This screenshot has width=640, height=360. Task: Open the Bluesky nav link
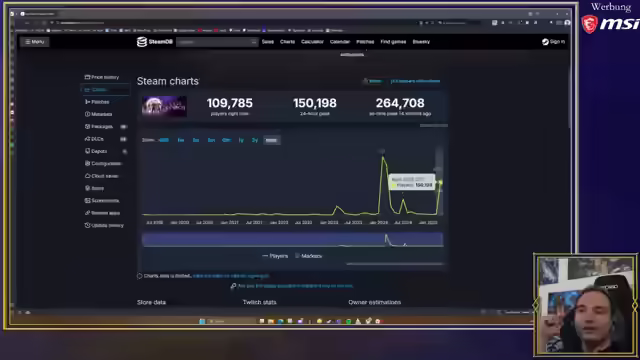point(421,42)
